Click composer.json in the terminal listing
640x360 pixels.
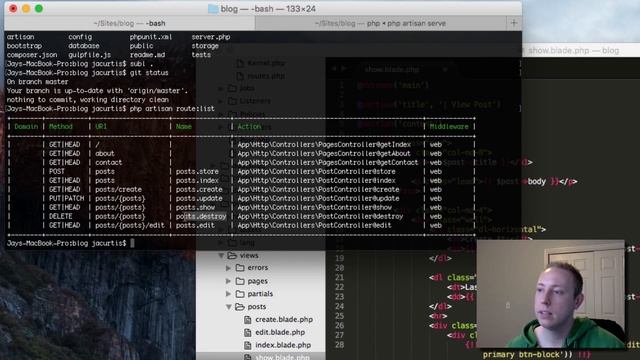pos(32,55)
